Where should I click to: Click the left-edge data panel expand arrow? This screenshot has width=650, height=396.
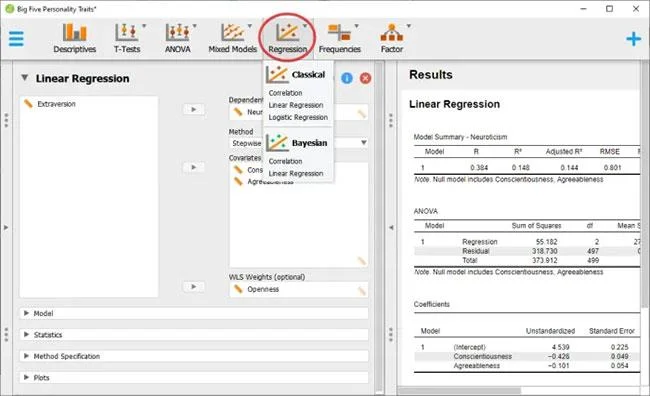[x=6, y=228]
